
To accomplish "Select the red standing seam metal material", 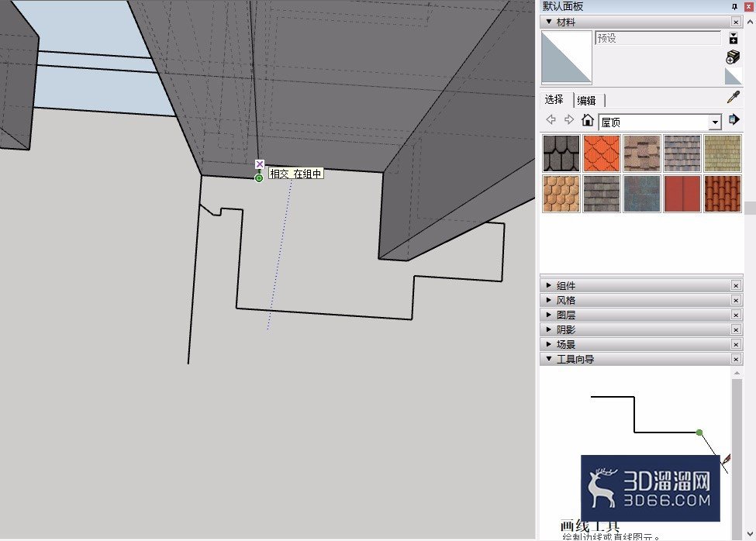I will pyautogui.click(x=682, y=194).
